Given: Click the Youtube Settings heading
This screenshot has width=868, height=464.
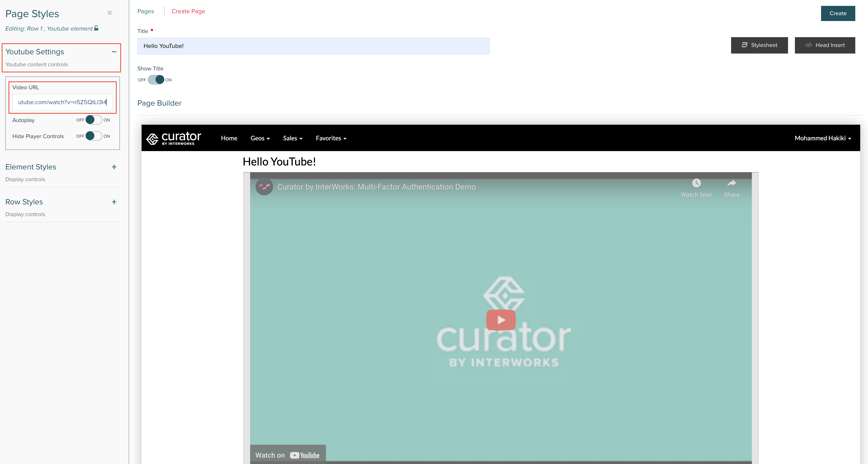Looking at the screenshot, I should click(35, 52).
